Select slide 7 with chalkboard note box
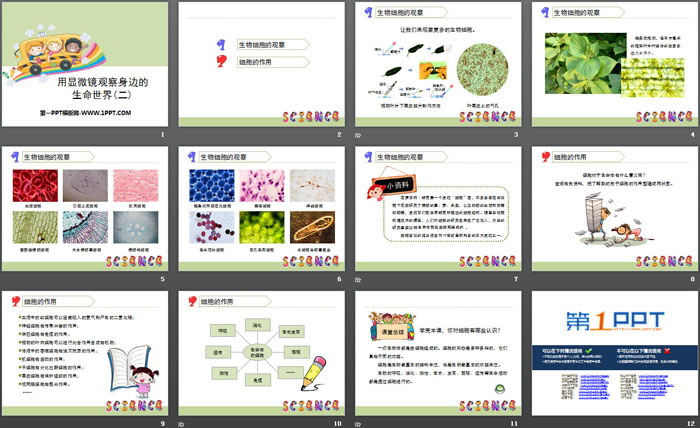 438,209
